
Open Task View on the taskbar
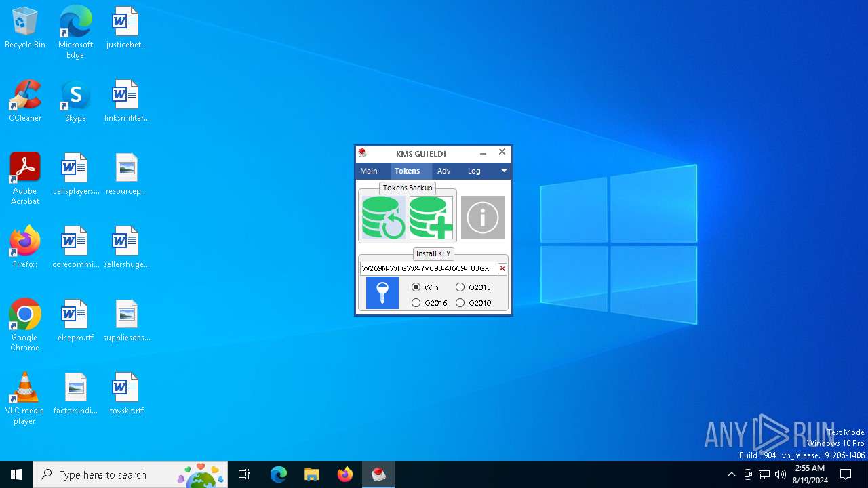coord(244,474)
